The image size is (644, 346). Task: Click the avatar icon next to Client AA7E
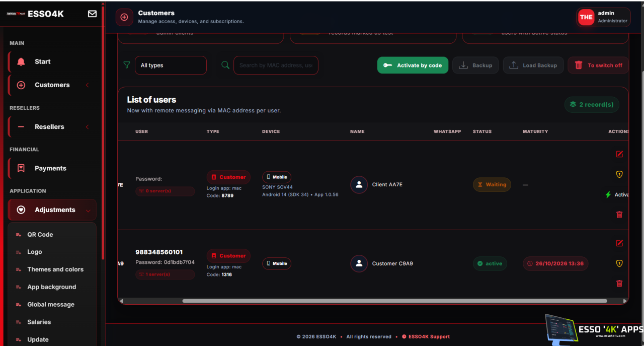[359, 185]
